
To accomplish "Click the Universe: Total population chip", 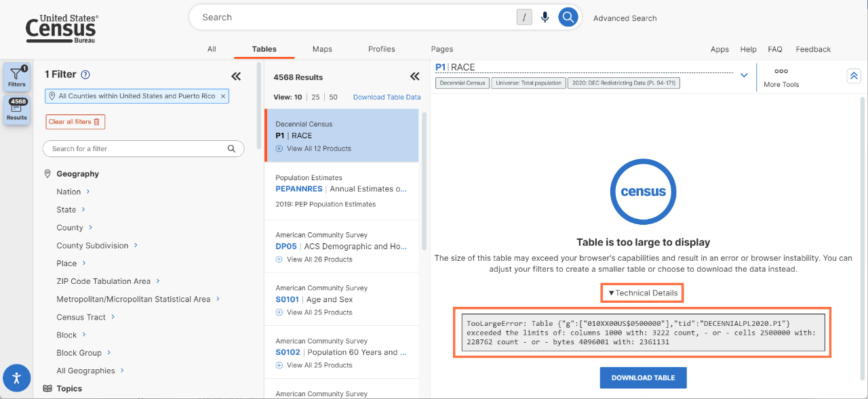I will 529,83.
